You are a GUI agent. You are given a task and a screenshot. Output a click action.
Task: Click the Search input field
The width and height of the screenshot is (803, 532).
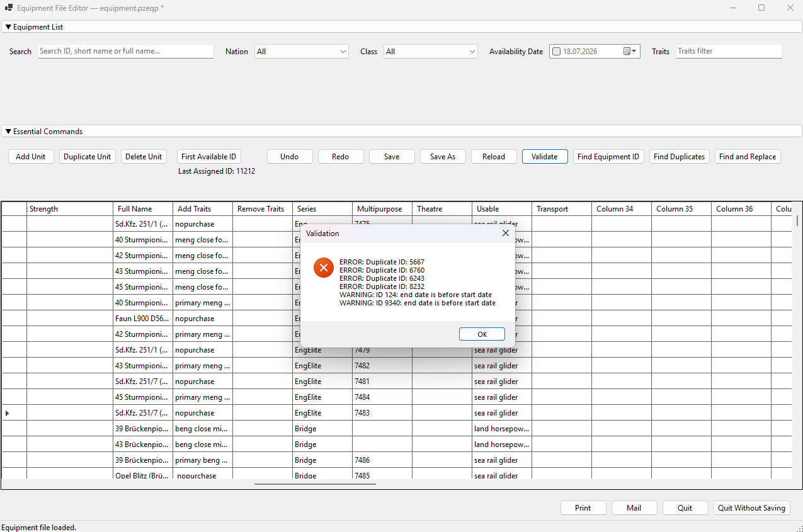point(126,51)
